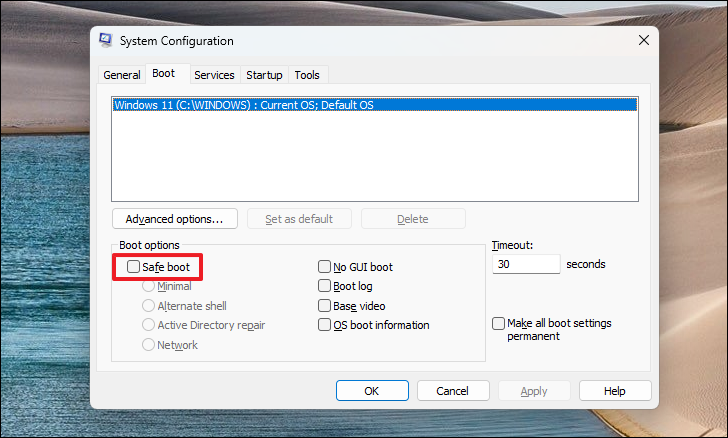The image size is (728, 438).
Task: Click the Timeout seconds input field
Action: pyautogui.click(x=526, y=264)
